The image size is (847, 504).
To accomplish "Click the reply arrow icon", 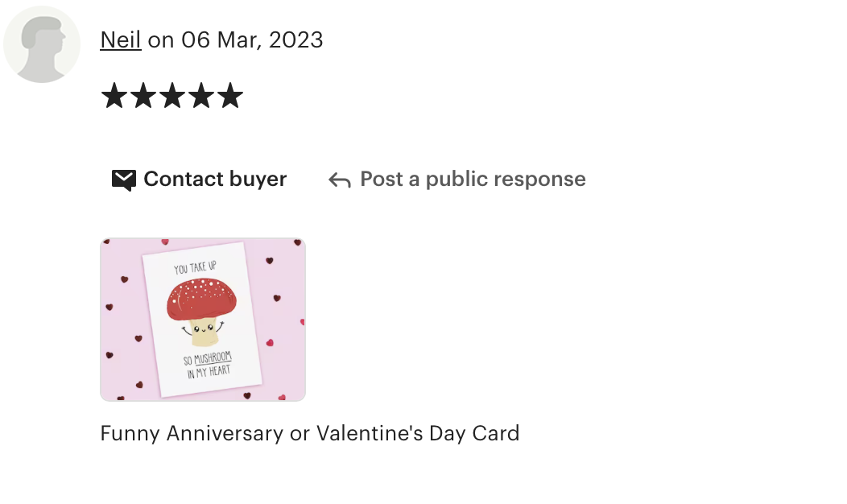I will [x=340, y=180].
